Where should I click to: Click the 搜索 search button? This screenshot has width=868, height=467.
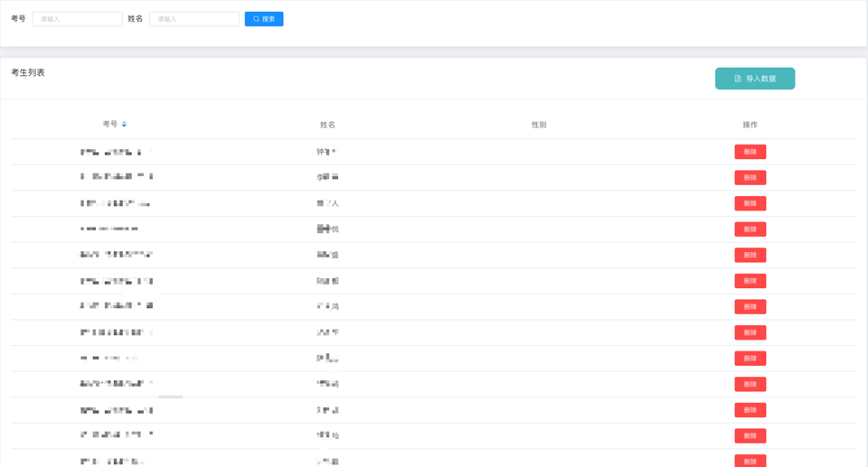(264, 19)
